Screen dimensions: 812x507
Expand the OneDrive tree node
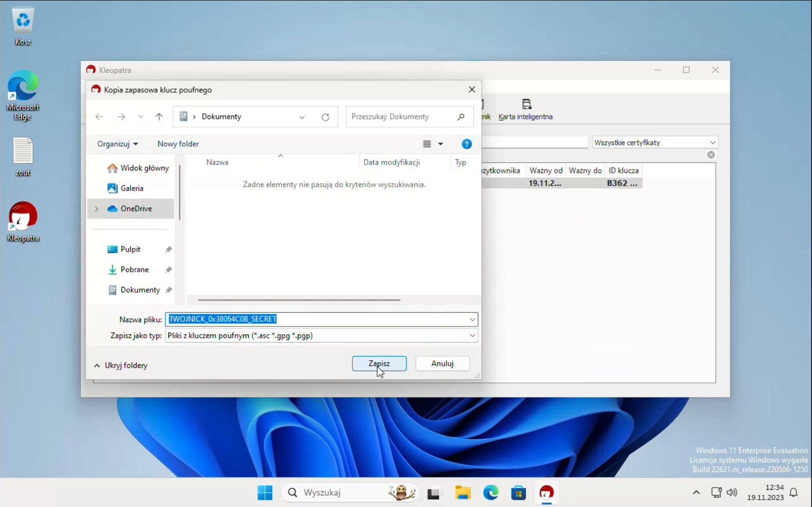point(96,208)
